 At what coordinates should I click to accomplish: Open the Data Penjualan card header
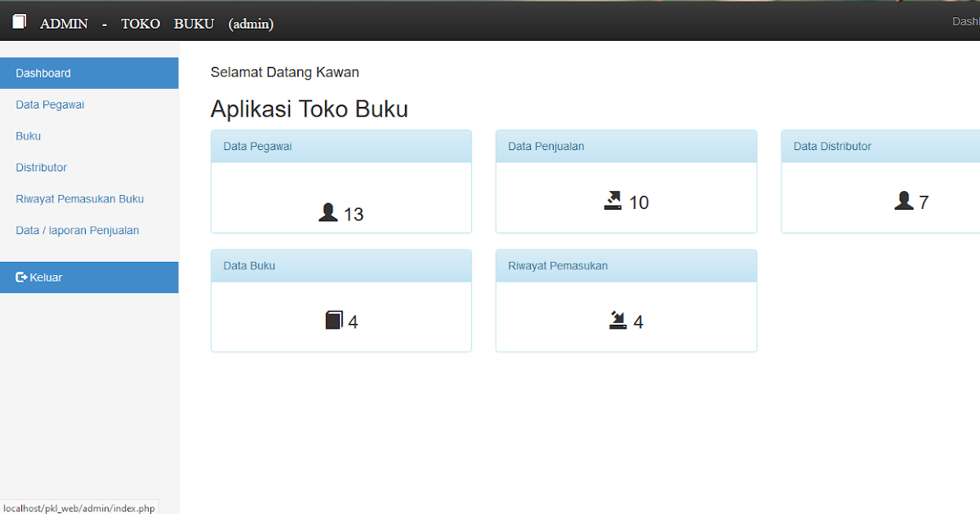click(546, 146)
